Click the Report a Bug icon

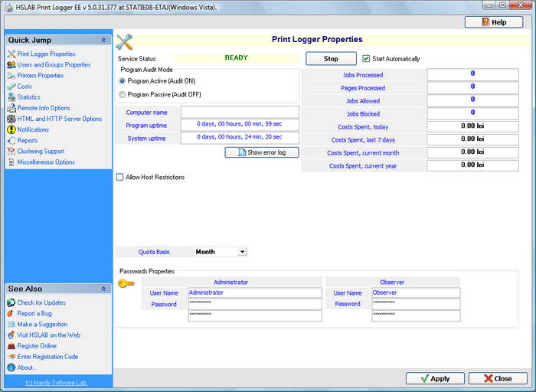tap(11, 313)
